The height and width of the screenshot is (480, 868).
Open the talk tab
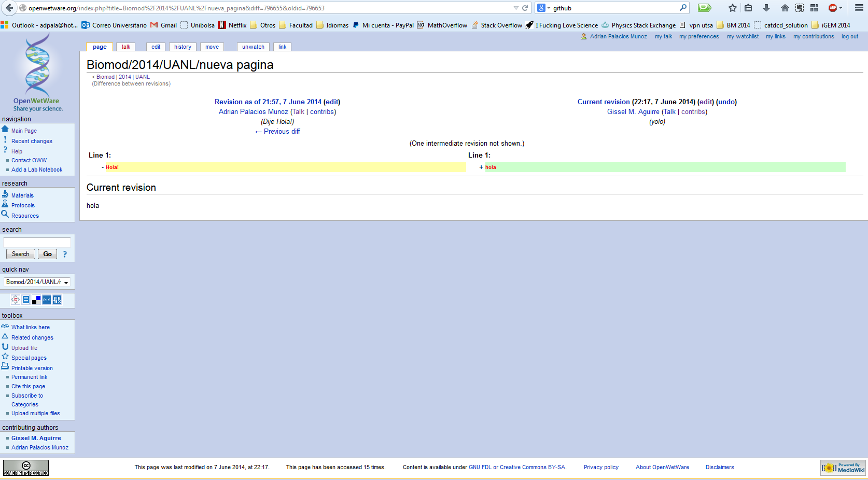[126, 47]
